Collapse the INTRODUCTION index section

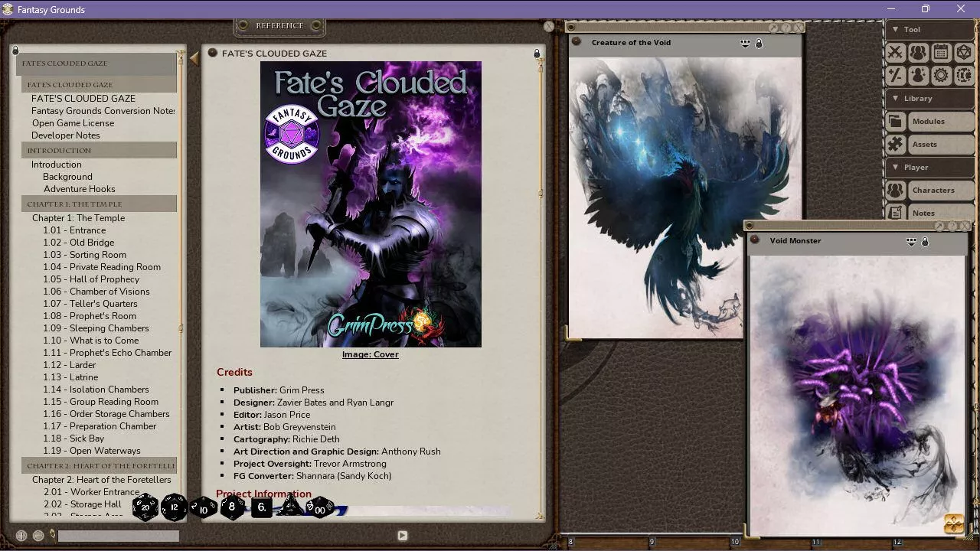(x=99, y=150)
